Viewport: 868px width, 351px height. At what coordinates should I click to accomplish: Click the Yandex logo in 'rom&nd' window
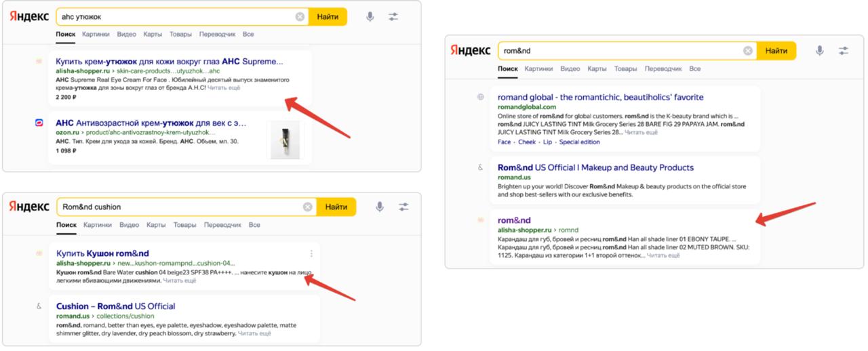pyautogui.click(x=471, y=51)
